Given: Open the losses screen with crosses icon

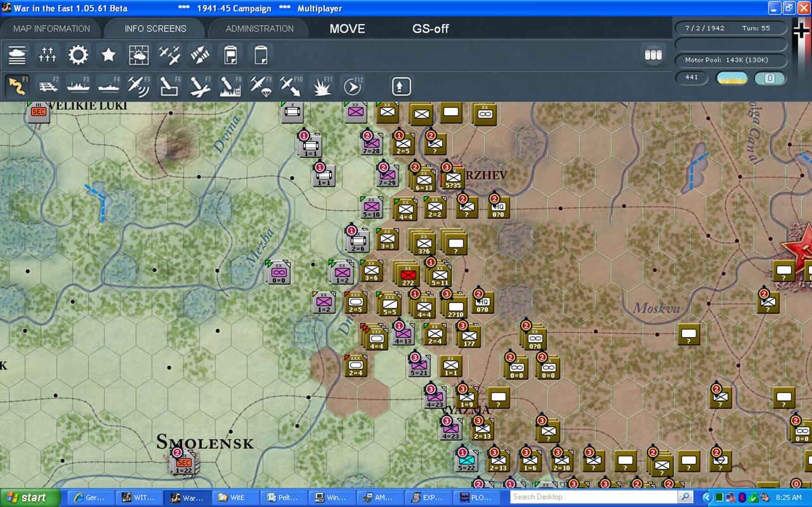Looking at the screenshot, I should point(47,56).
